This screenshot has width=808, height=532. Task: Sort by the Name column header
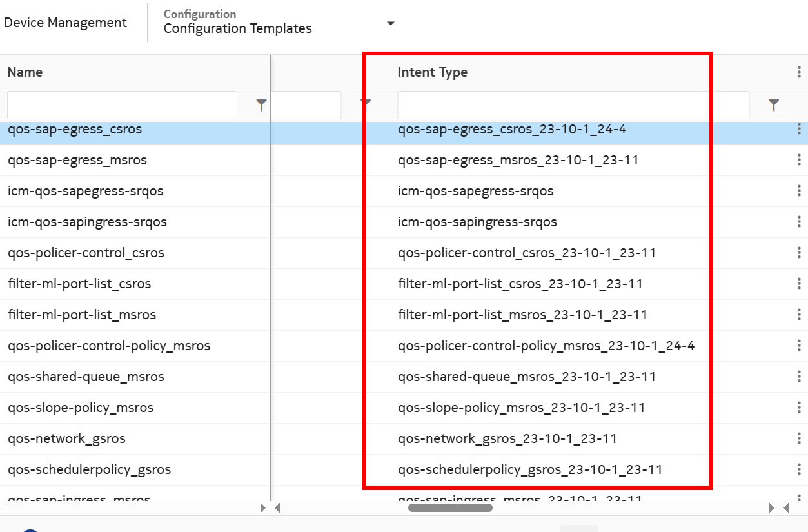(x=25, y=72)
